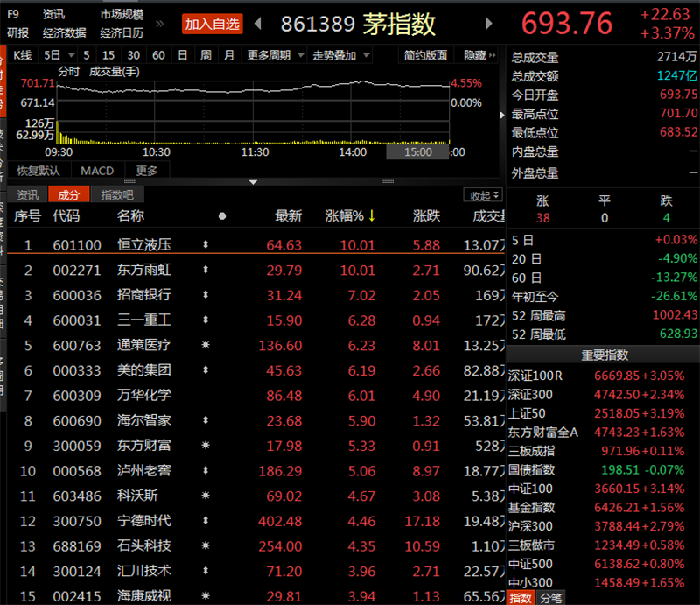Click the marker icon in 海尔智家 row
This screenshot has width=700, height=605.
pos(206,420)
